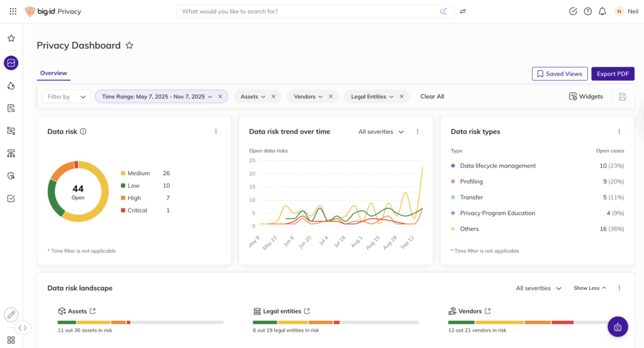Click the search filter settings icon

(463, 11)
